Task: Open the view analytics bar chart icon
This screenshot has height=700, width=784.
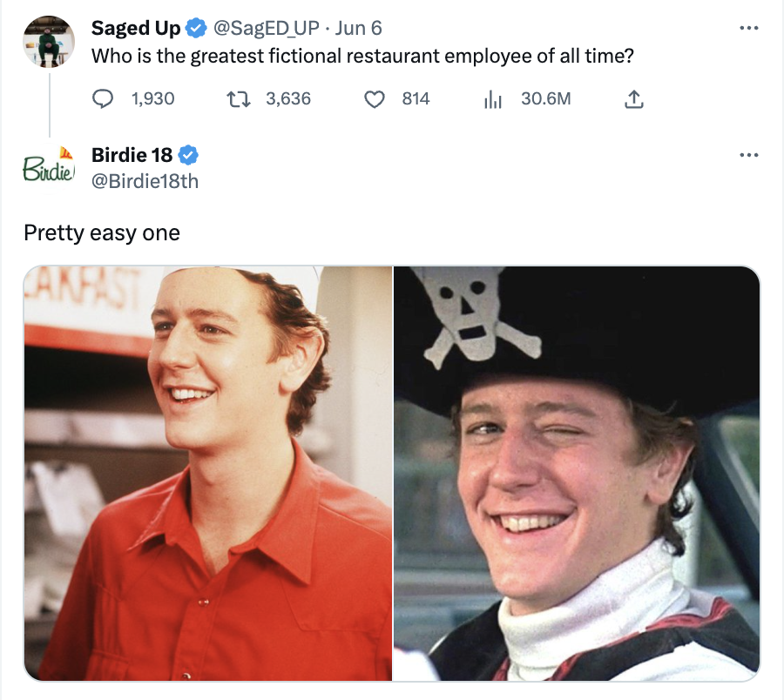Action: 492,99
